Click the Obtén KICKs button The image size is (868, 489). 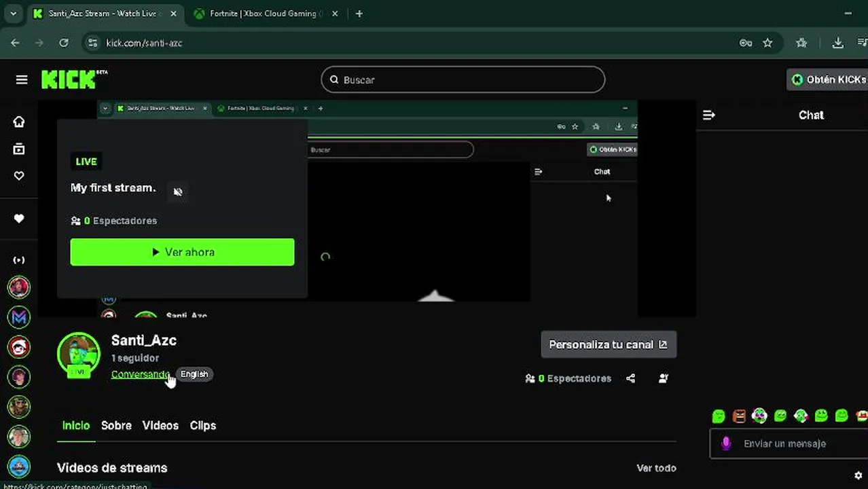click(x=827, y=79)
